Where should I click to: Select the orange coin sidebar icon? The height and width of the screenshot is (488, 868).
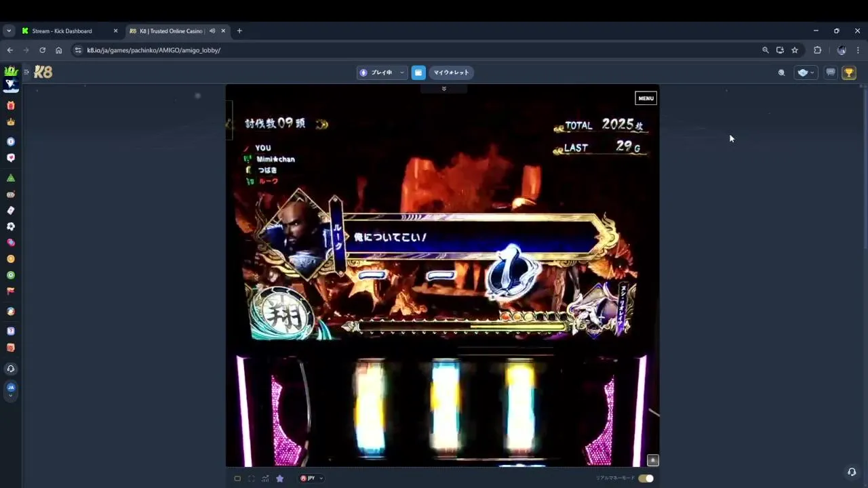click(10, 259)
